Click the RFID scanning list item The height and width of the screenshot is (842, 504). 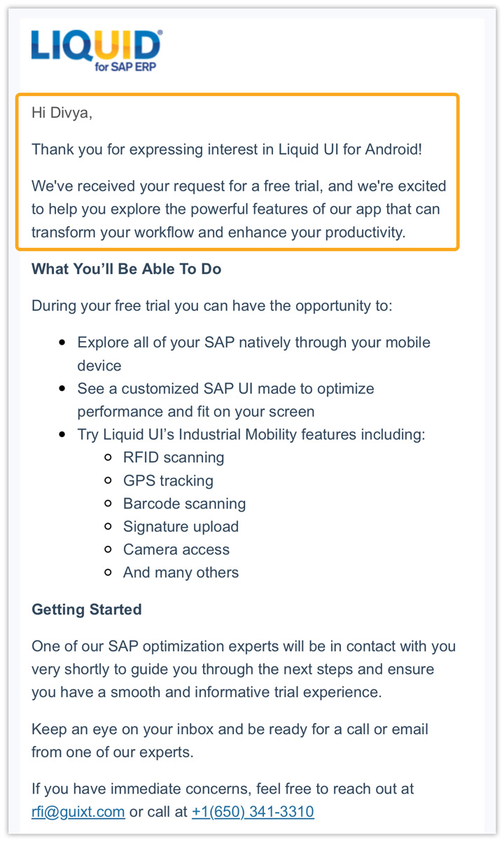point(174,457)
